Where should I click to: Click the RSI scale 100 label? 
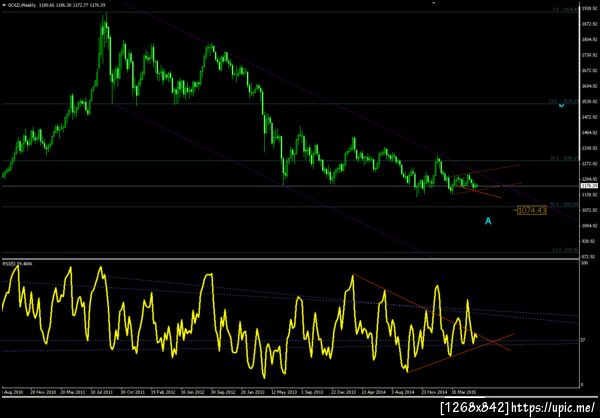[x=584, y=264]
